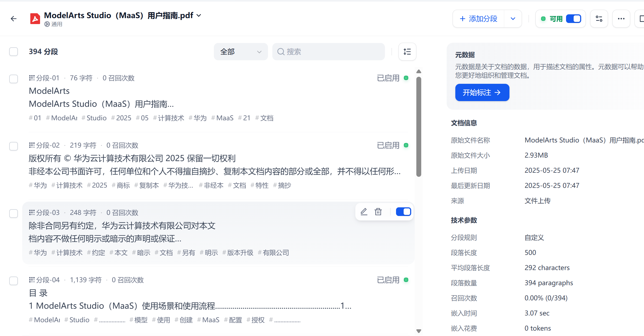Click the 开始标注 button

pyautogui.click(x=482, y=92)
